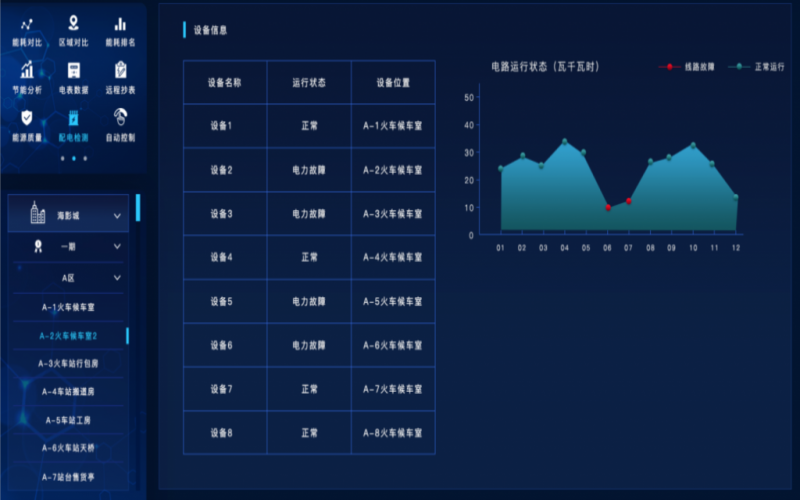Click the 电表数据 meter data icon
The height and width of the screenshot is (500, 800).
point(73,71)
